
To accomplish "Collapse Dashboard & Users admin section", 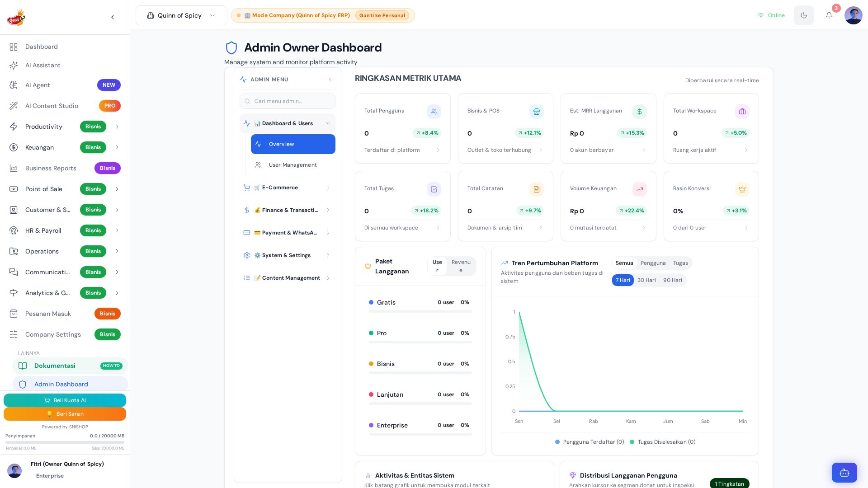I will click(288, 123).
